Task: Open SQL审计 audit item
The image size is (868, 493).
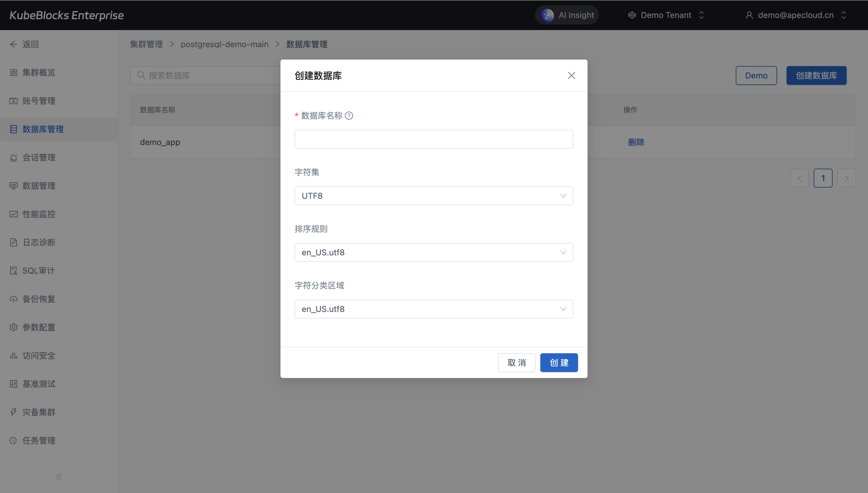Action: (38, 271)
